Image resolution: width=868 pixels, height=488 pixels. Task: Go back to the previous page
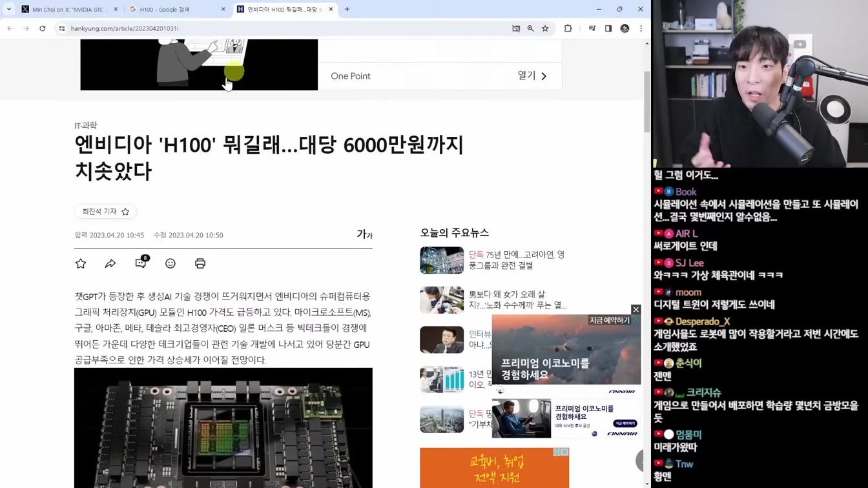[10, 28]
